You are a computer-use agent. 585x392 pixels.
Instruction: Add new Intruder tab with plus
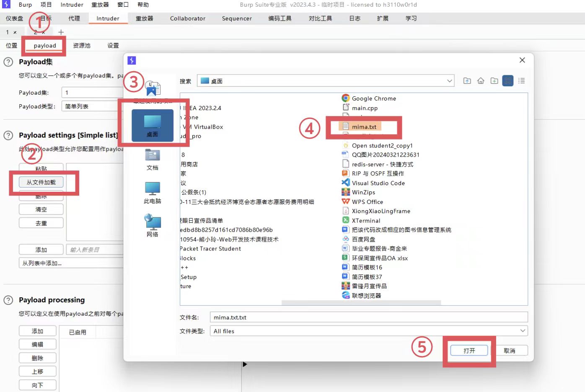[x=61, y=32]
